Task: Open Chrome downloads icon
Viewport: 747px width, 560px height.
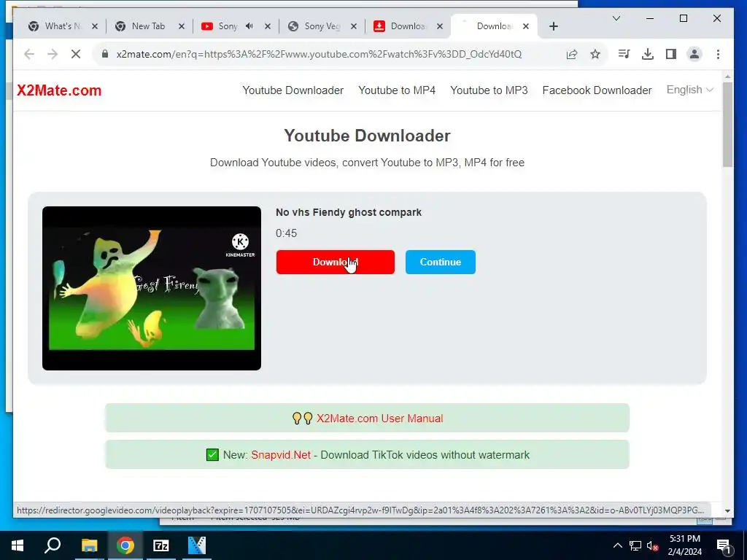Action: [x=648, y=54]
